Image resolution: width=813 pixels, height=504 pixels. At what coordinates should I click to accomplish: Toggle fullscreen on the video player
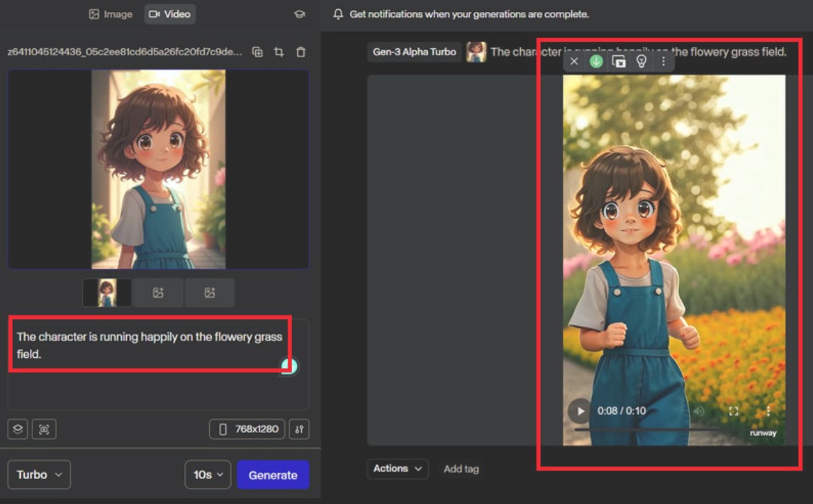pyautogui.click(x=734, y=411)
